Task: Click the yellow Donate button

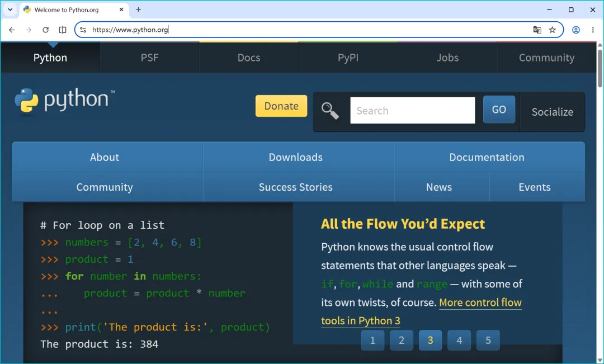Action: 281,106
